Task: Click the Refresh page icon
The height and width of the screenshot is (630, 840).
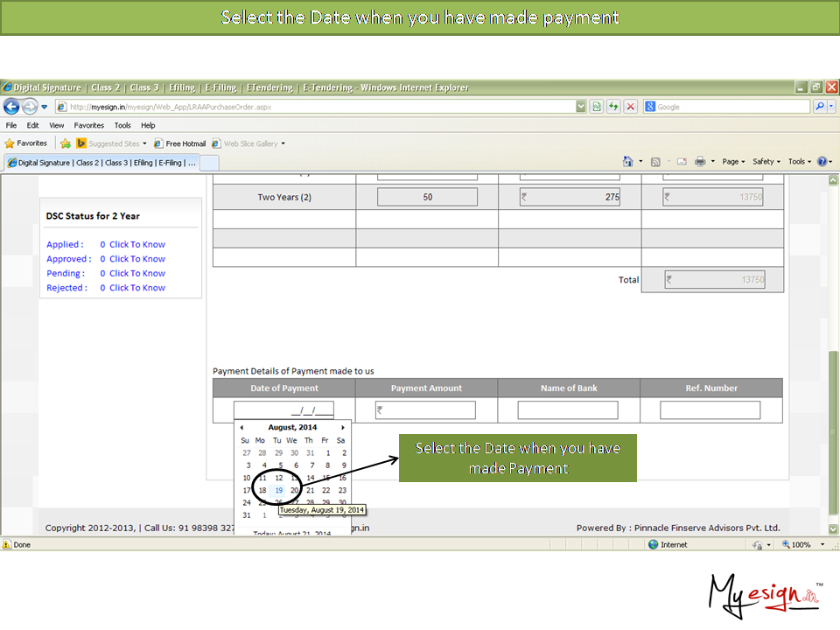Action: 613,107
